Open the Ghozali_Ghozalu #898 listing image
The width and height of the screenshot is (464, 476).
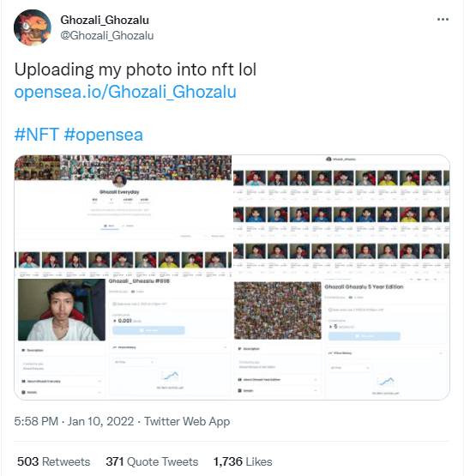click(123, 339)
